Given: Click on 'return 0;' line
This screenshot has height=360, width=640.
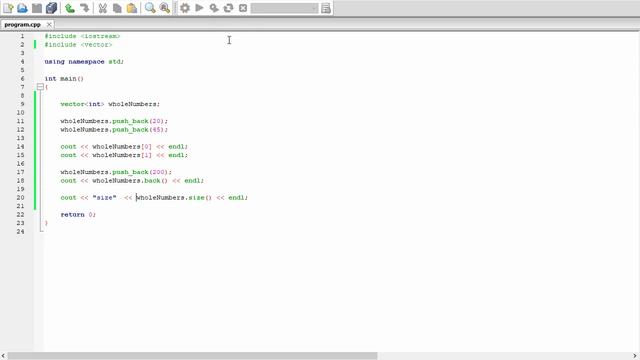Looking at the screenshot, I should pyautogui.click(x=78, y=215).
